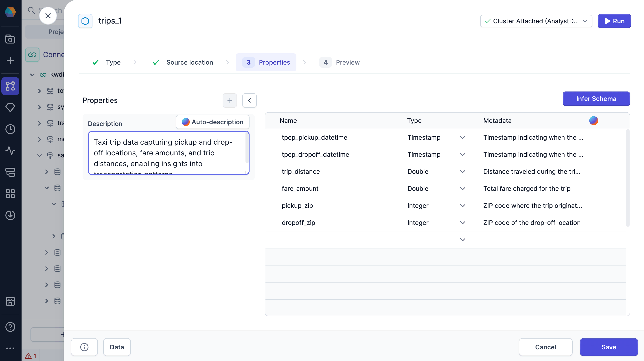Open the Cluster Attached dropdown
The width and height of the screenshot is (644, 361).
coord(536,21)
